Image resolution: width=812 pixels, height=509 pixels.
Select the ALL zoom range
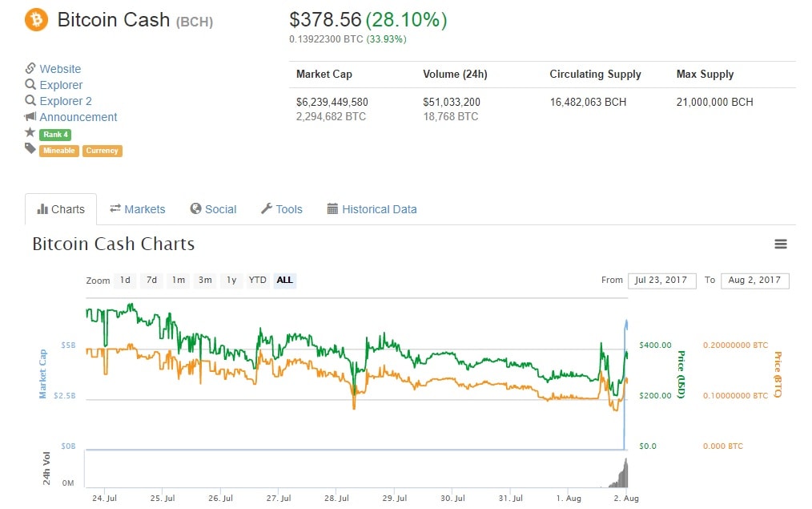[284, 281]
